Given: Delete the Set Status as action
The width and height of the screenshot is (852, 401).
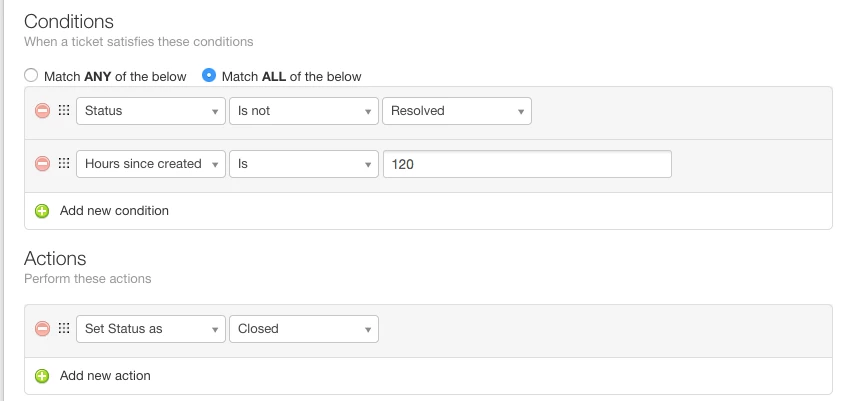Looking at the screenshot, I should point(42,329).
